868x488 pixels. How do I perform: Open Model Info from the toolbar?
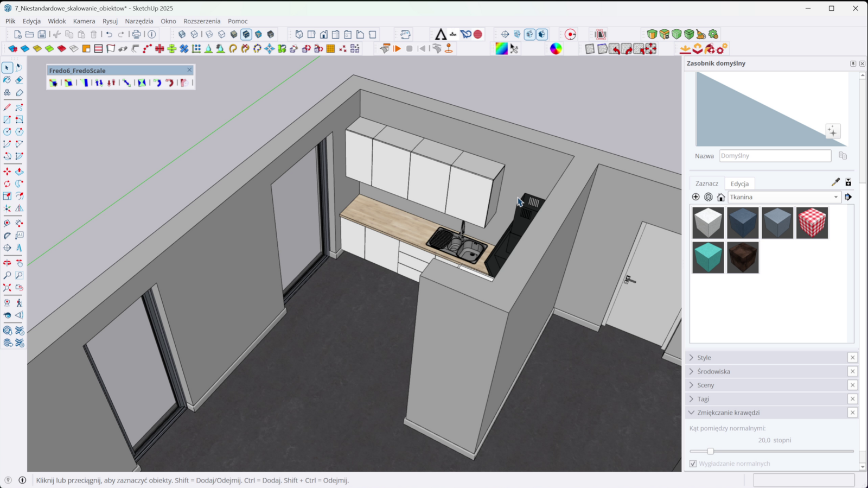click(x=152, y=34)
